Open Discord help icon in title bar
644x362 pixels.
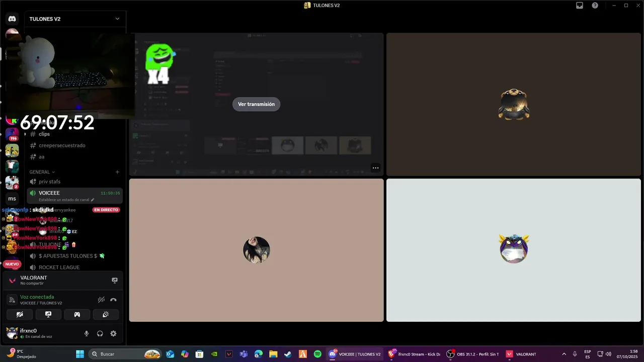click(x=595, y=6)
